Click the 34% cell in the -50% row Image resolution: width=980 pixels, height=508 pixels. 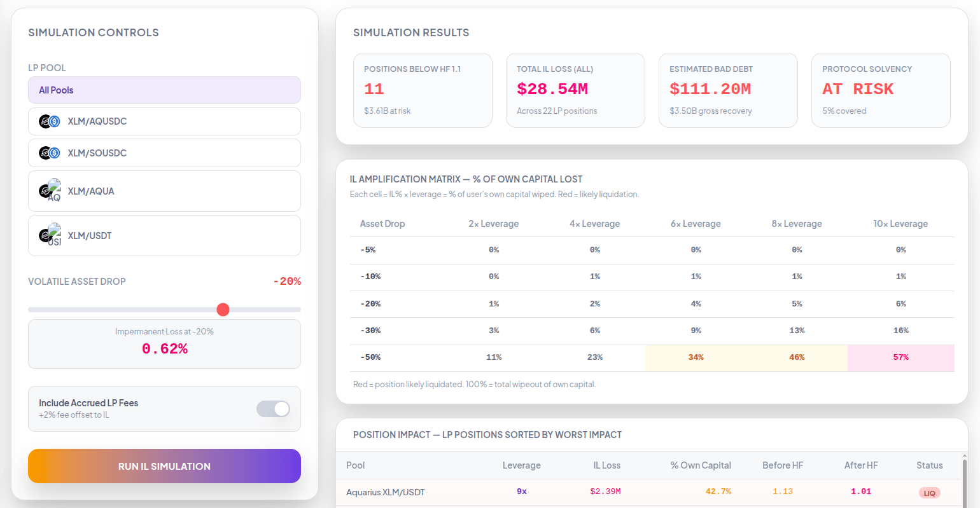click(x=696, y=358)
